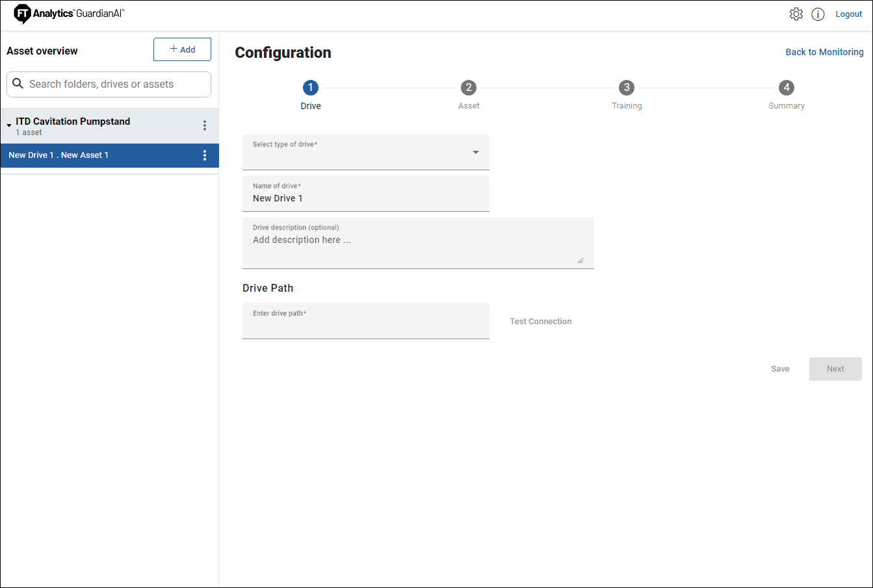
Task: Jump to step 3 Training
Action: click(x=626, y=88)
